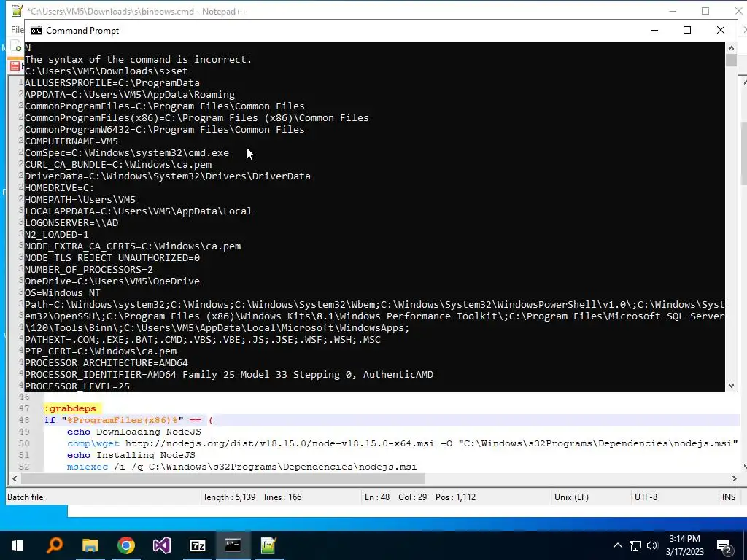Click the 'msiexec' command on line 52
Viewport: 747px width, 560px height.
pyautogui.click(x=88, y=467)
